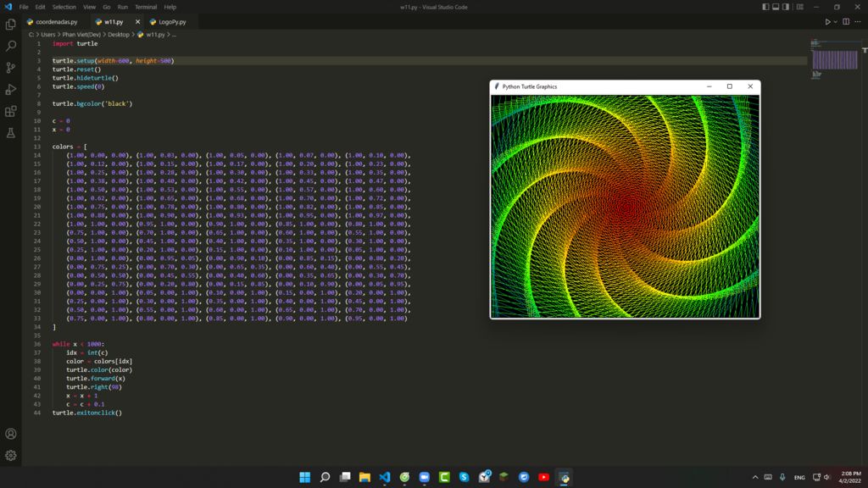Viewport: 868px width, 488px height.
Task: Open the Source Control view
Action: point(10,68)
